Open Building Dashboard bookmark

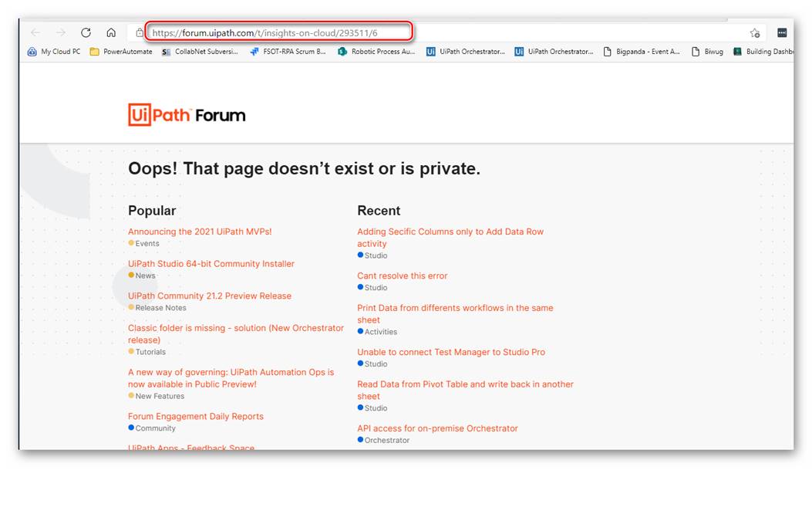tap(763, 51)
